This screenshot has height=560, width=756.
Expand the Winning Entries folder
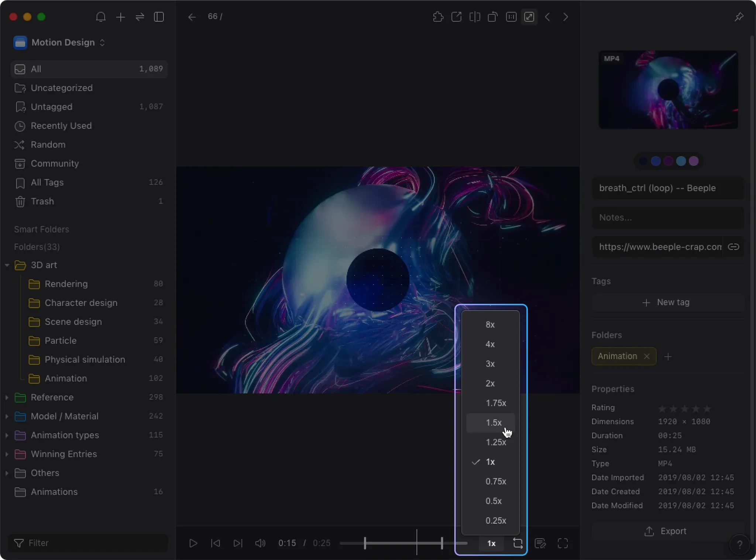coord(7,454)
